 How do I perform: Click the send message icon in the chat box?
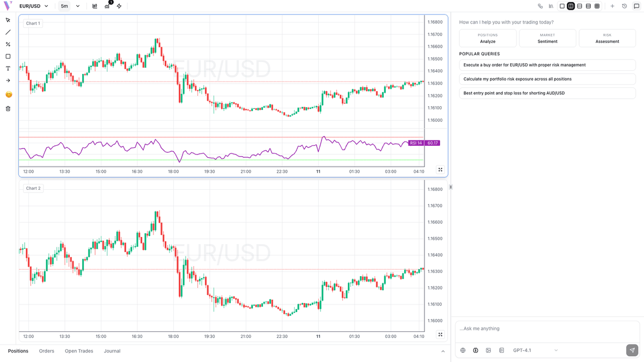[632, 350]
